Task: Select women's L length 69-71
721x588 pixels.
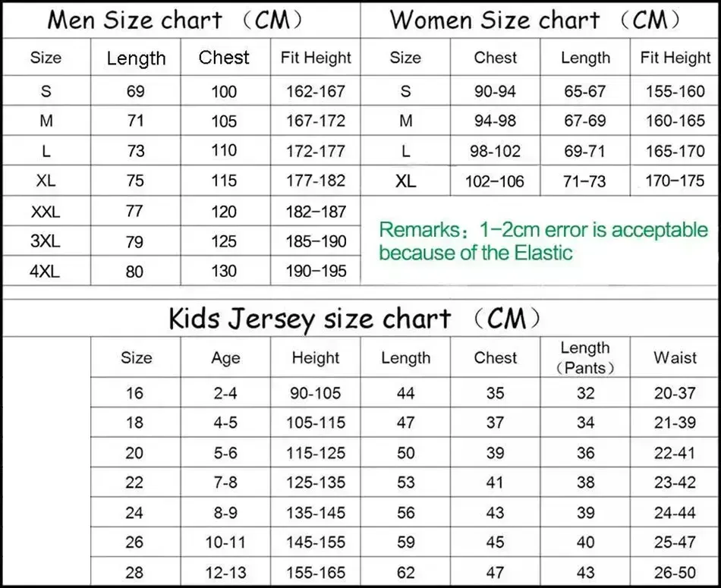Action: (x=585, y=151)
